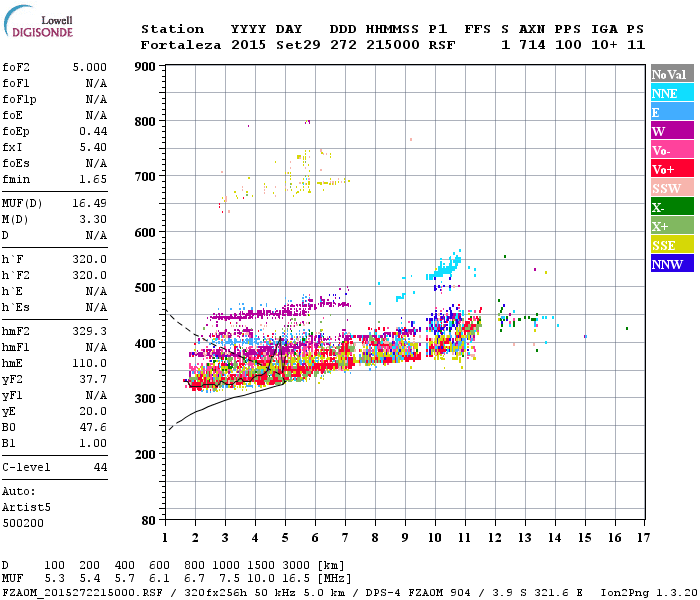Image resolution: width=700 pixels, height=600 pixels.
Task: Click the B0 value 47.6
Action: point(93,427)
